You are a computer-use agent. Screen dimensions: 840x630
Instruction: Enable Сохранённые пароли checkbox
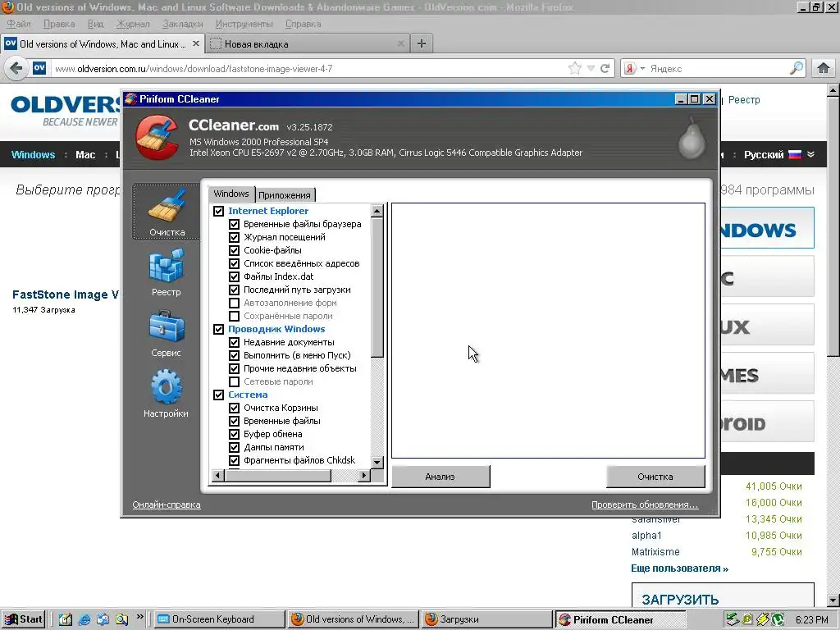(234, 316)
